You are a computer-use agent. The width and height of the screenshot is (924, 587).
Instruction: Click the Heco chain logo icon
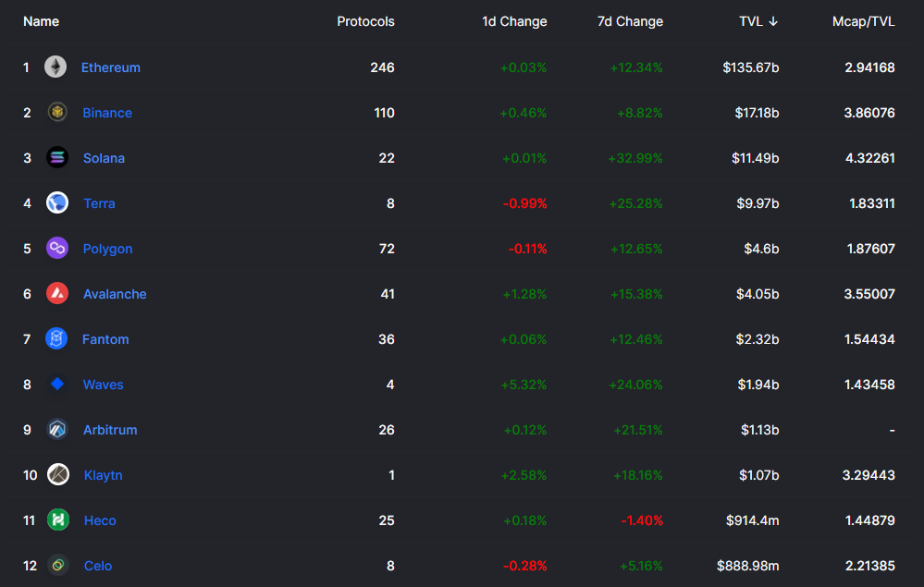pyautogui.click(x=58, y=520)
